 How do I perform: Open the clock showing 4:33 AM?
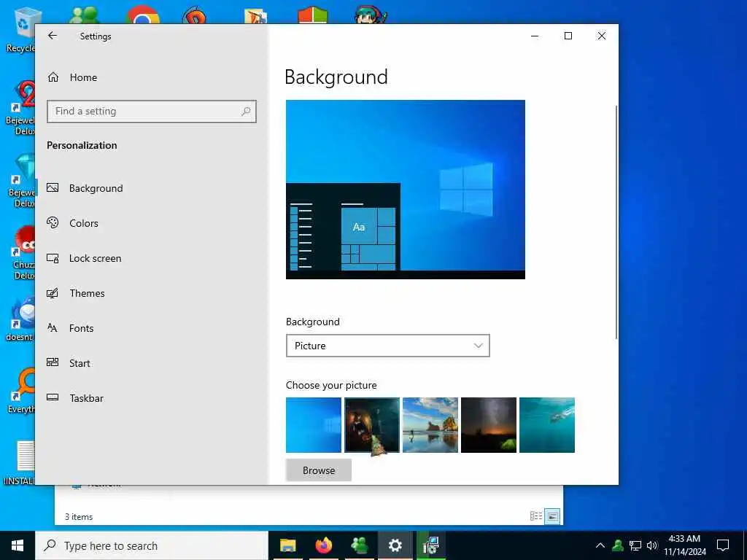tap(684, 545)
